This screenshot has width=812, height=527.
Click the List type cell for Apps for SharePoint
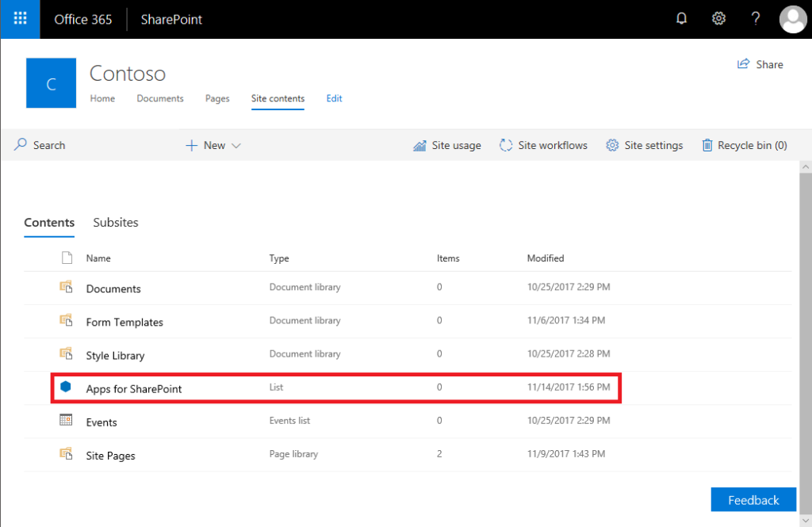(276, 388)
